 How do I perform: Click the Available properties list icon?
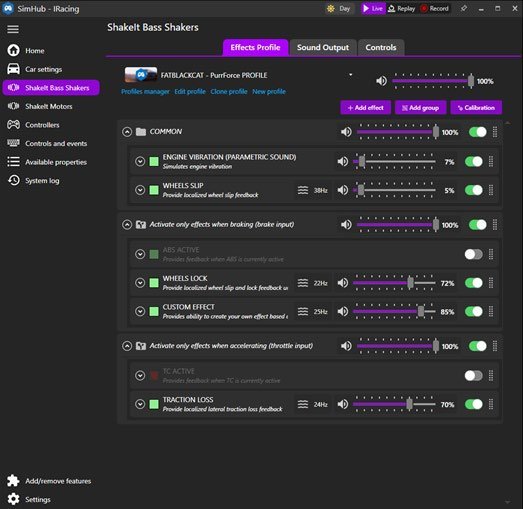pos(14,162)
